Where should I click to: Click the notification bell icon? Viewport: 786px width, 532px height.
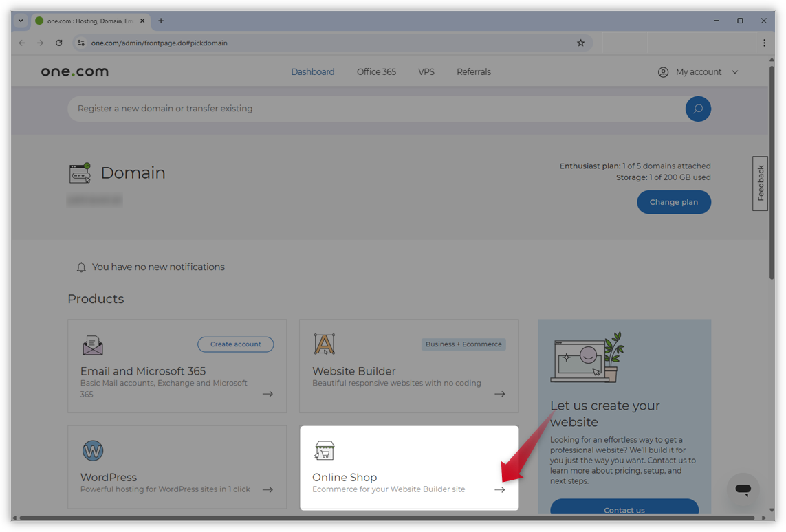80,267
